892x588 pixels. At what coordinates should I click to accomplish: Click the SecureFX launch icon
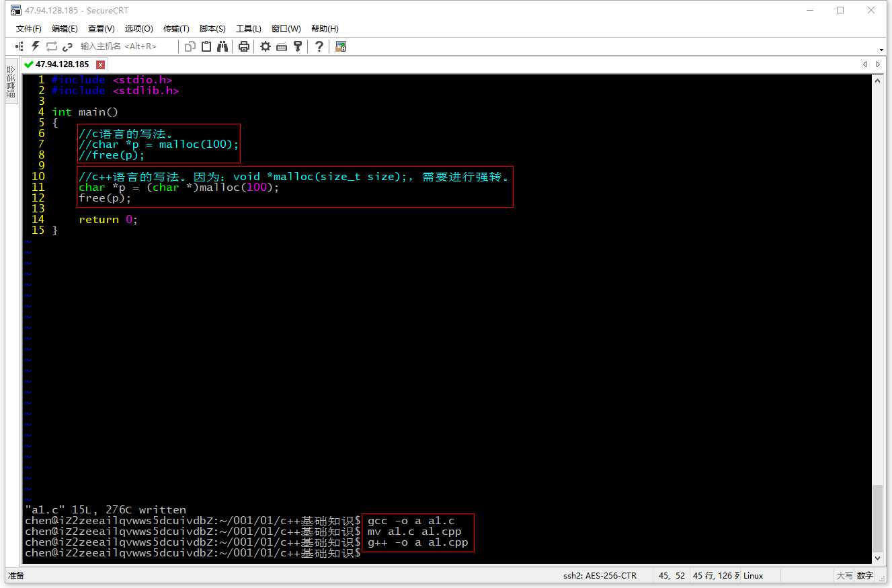coord(341,46)
